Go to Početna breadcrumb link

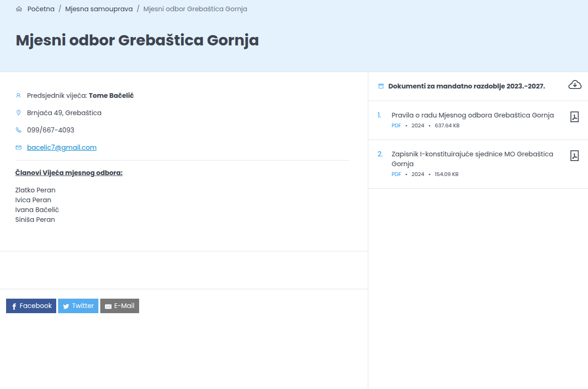pos(41,9)
